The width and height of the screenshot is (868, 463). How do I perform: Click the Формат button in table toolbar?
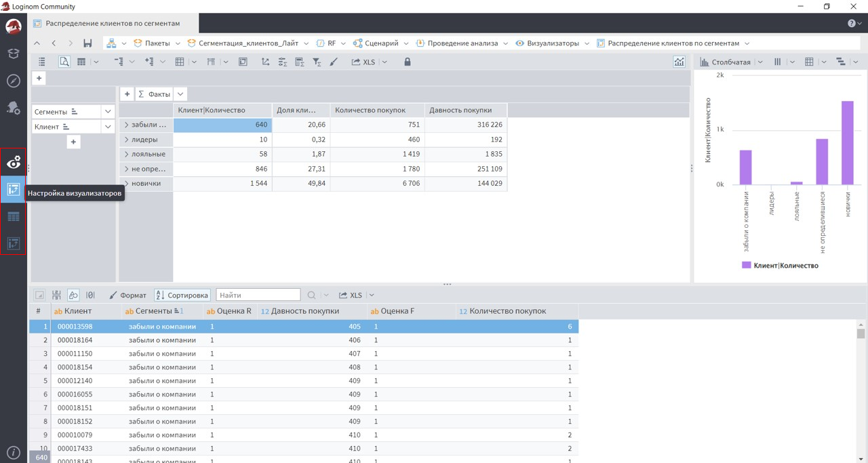coord(127,296)
